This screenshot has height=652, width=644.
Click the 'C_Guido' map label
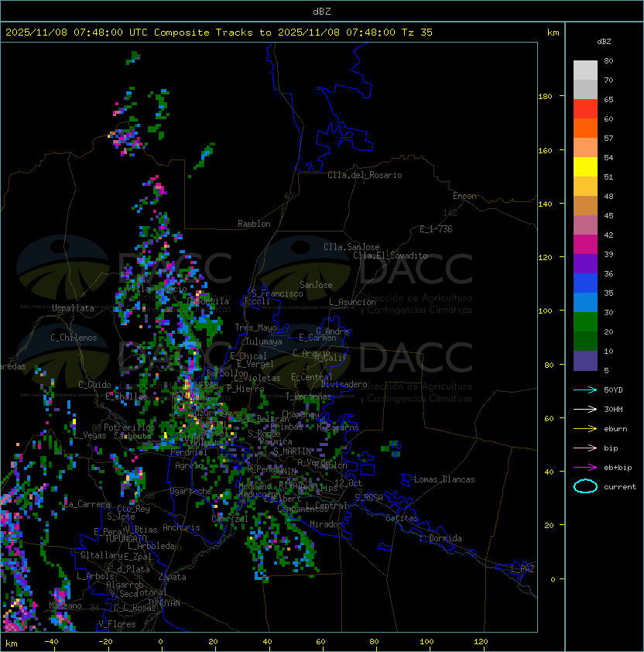[x=94, y=385]
